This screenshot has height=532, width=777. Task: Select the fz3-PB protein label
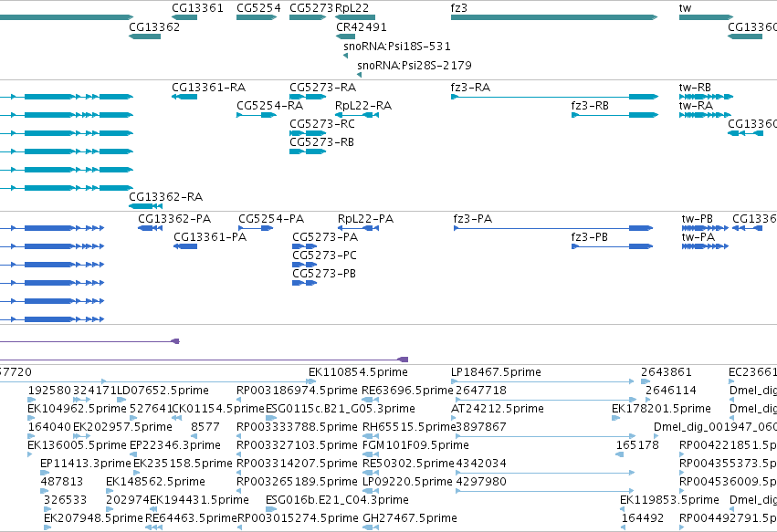coord(589,236)
